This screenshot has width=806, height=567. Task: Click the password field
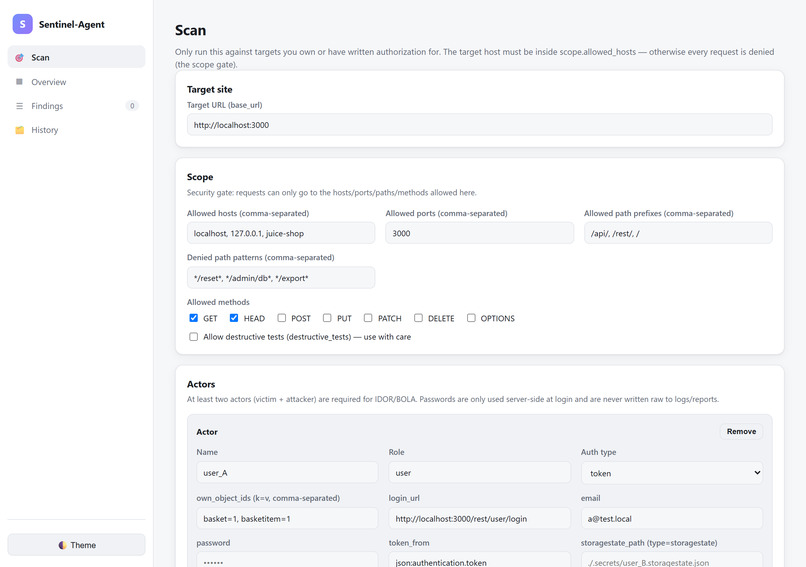pos(287,560)
